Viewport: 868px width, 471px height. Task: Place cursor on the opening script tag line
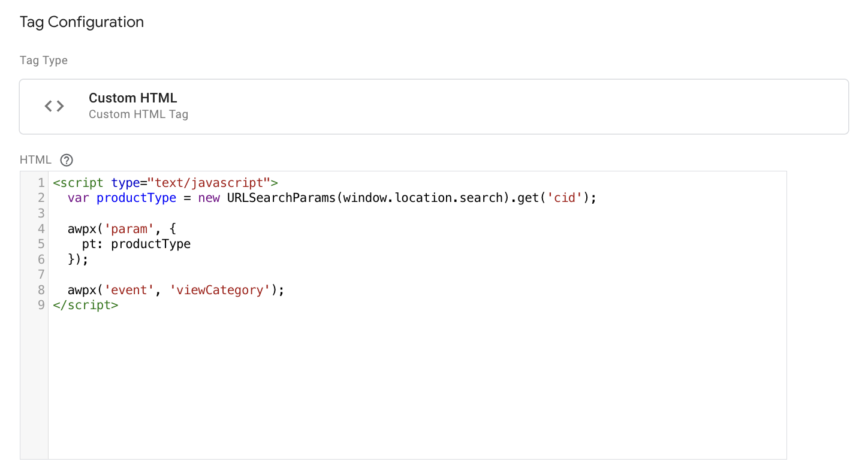165,182
